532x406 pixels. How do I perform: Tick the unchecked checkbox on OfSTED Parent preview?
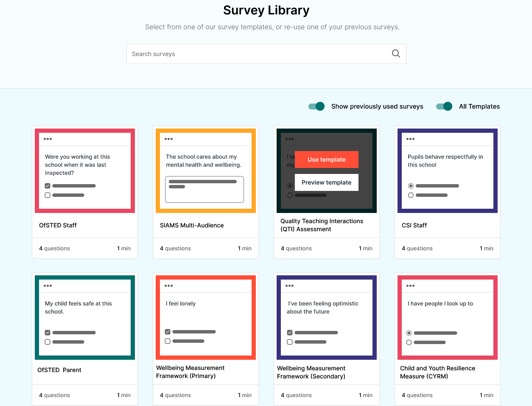click(x=47, y=342)
